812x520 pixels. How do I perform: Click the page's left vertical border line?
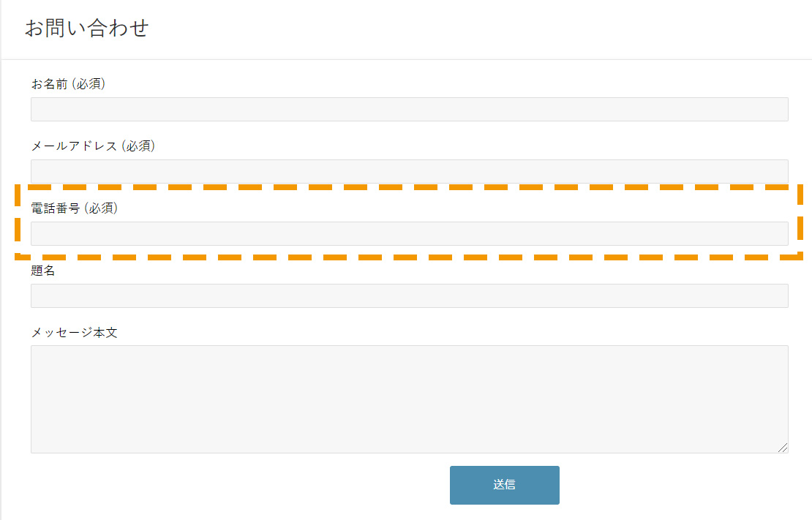coord(1,293)
